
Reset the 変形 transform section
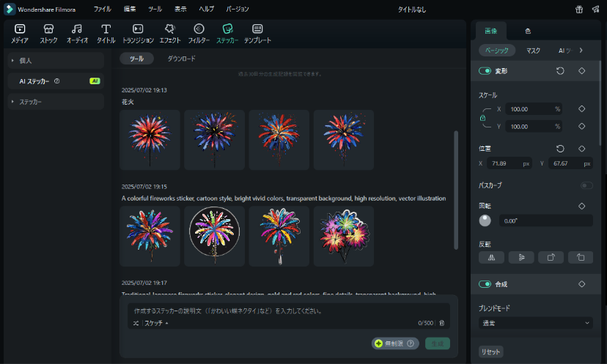(560, 71)
